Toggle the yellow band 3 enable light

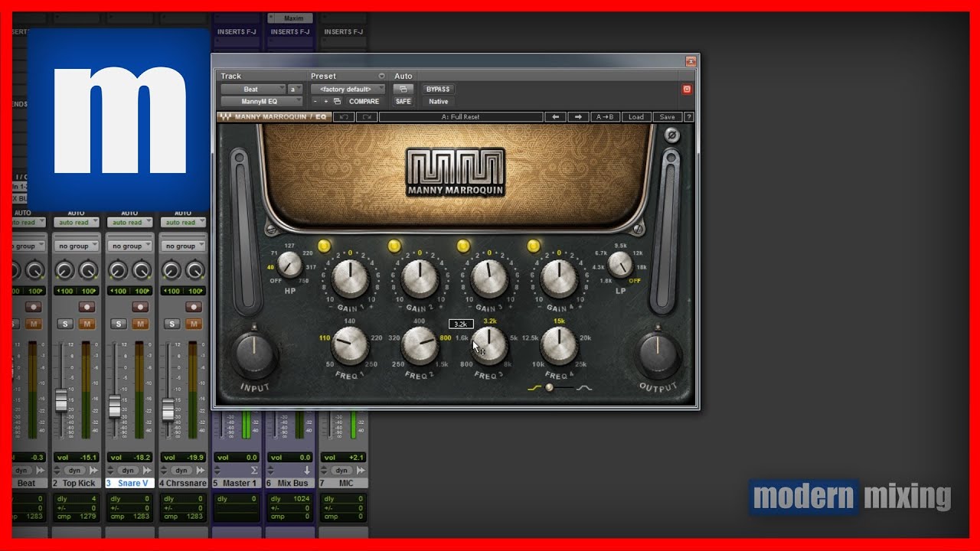[463, 245]
